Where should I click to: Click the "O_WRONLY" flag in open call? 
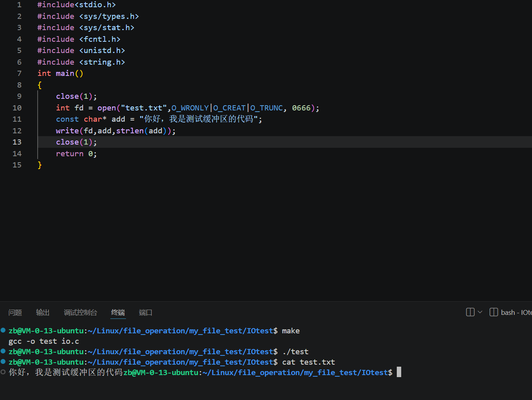190,108
